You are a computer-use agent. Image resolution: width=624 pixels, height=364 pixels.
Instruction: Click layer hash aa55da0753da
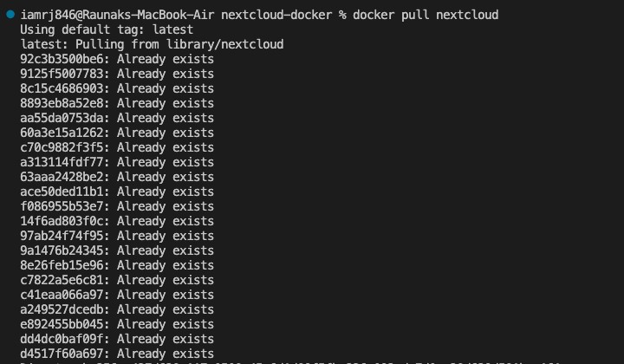[64, 118]
